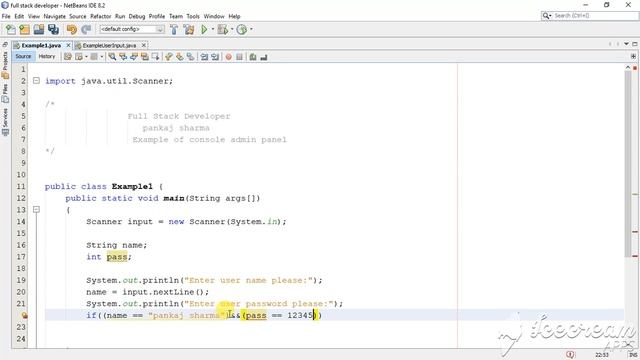
Task: Click the Profile Project toolbar icon
Action: 242,29
